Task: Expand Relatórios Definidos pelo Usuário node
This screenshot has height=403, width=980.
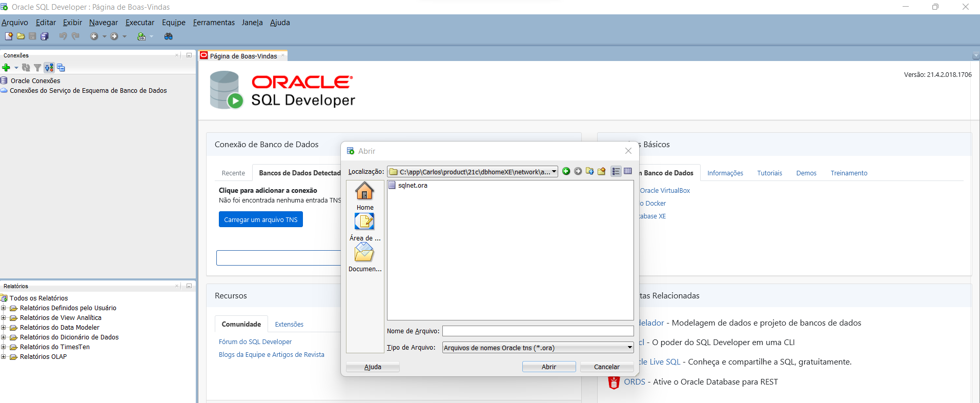Action: [4, 308]
